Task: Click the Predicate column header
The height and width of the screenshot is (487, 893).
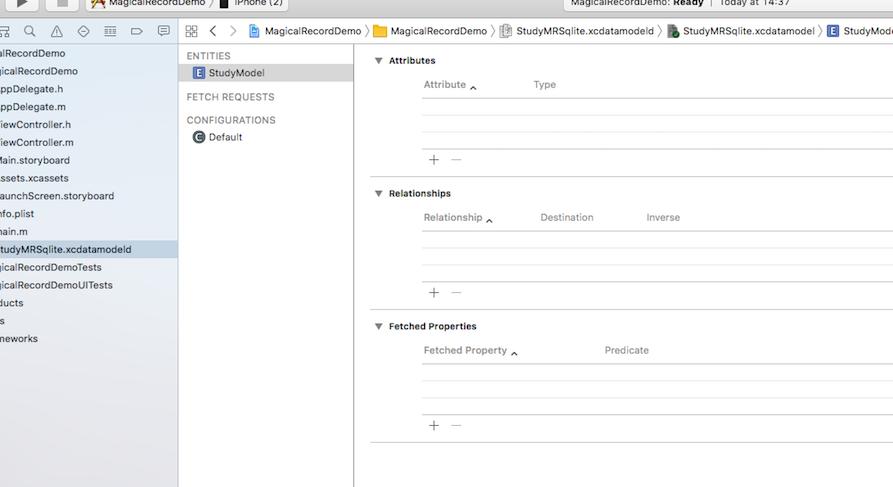Action: click(x=626, y=350)
